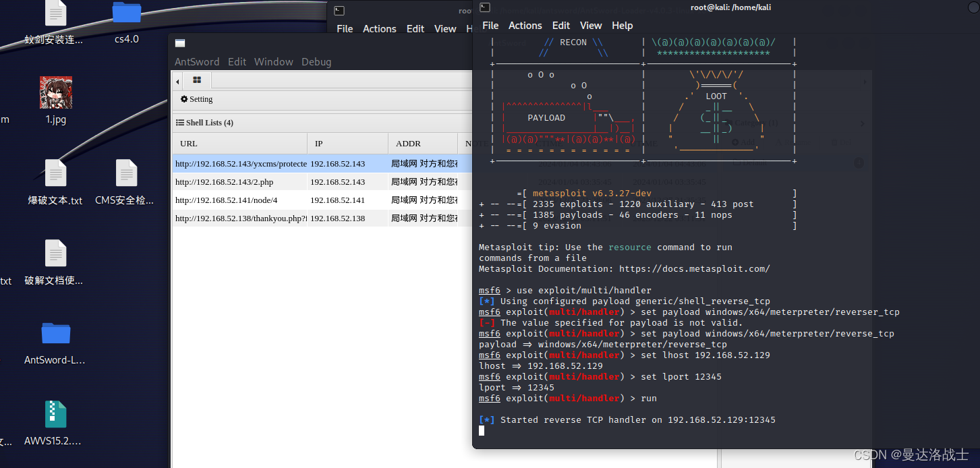Image resolution: width=980 pixels, height=468 pixels.
Task: Sort shell list by IP column
Action: pyautogui.click(x=348, y=144)
